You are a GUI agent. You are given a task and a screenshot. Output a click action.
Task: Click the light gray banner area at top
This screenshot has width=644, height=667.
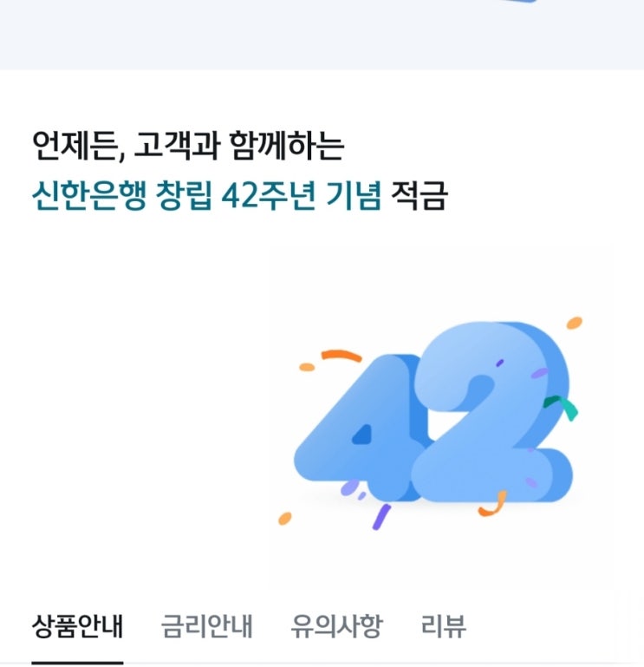(322, 35)
